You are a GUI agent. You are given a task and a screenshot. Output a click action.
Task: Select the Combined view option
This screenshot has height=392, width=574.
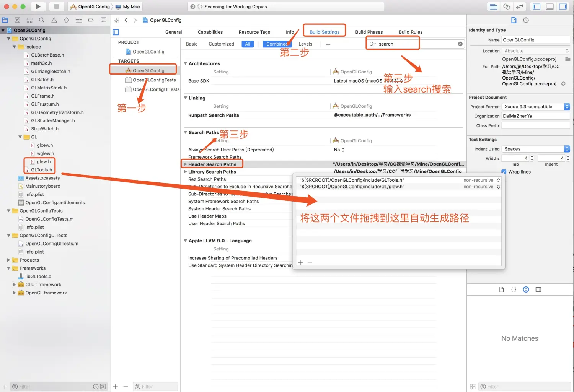[x=277, y=44]
